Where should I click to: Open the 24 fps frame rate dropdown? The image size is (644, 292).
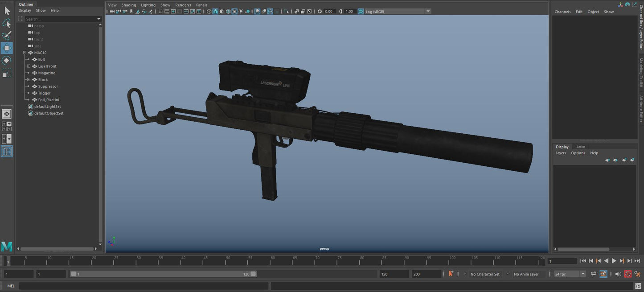click(x=582, y=274)
